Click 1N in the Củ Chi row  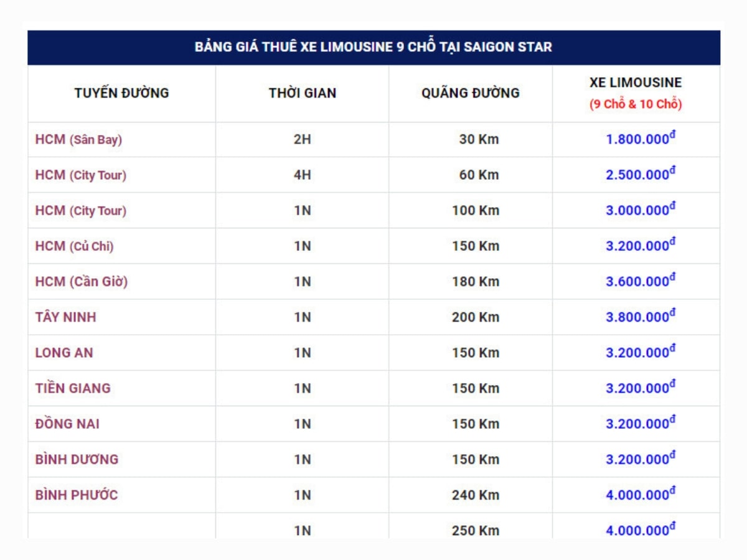[x=303, y=246]
